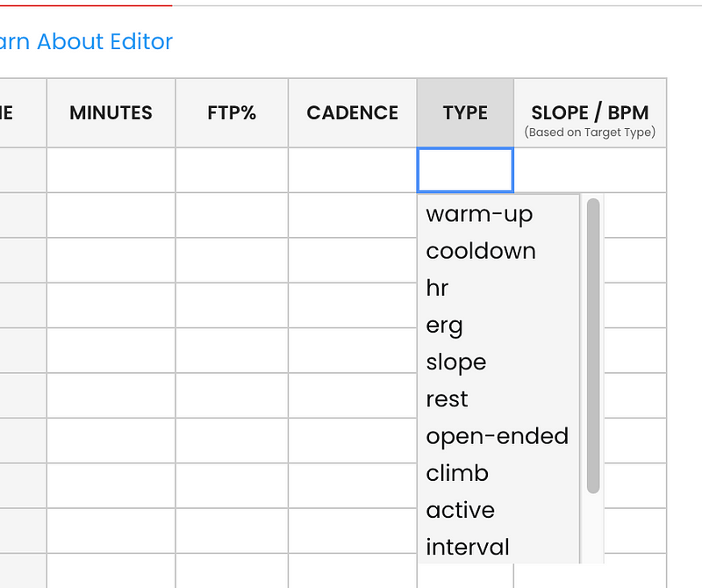Screen dimensions: 702x588
Task: Click the CADENCE column header
Action: (352, 113)
